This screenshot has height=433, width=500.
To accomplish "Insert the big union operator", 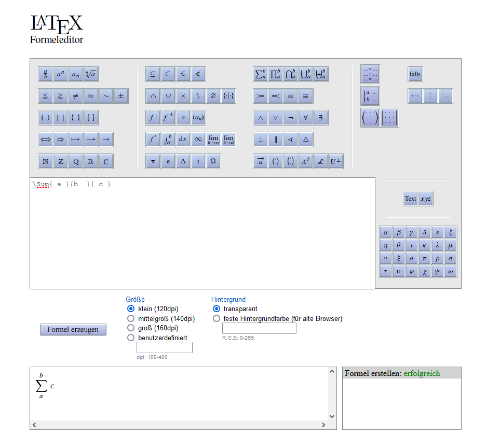I will point(305,74).
